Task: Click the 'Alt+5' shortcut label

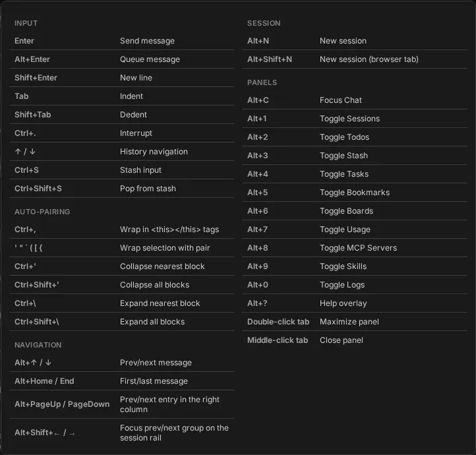Action: (x=257, y=193)
